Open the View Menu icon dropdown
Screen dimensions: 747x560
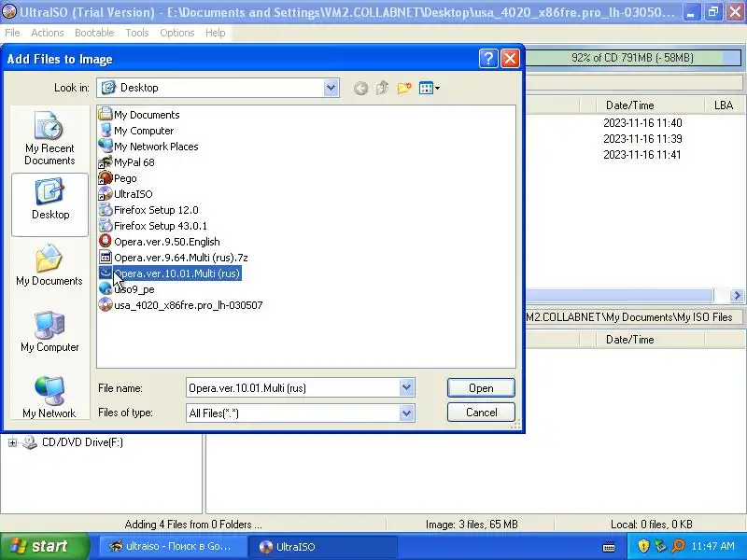[430, 88]
